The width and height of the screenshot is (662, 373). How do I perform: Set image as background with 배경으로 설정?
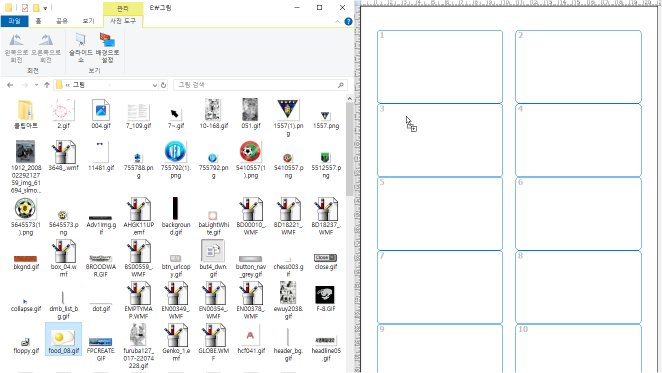[x=107, y=48]
